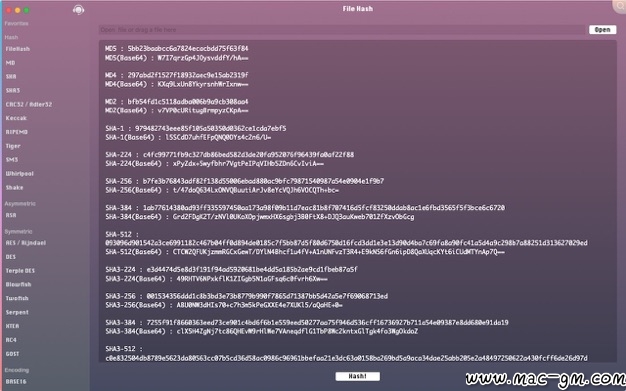
Task: Click the MD5(Base64) result line
Action: pyautogui.click(x=176, y=58)
